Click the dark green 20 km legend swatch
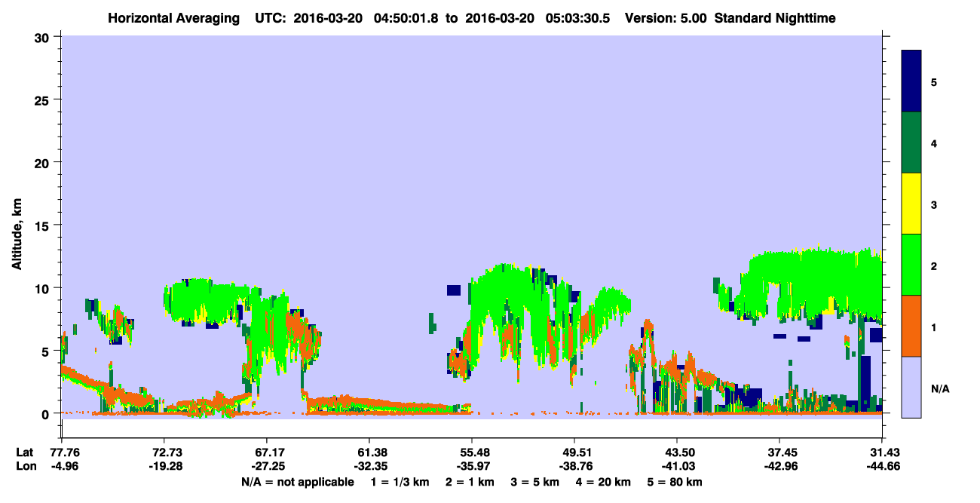980x503 pixels. [911, 143]
